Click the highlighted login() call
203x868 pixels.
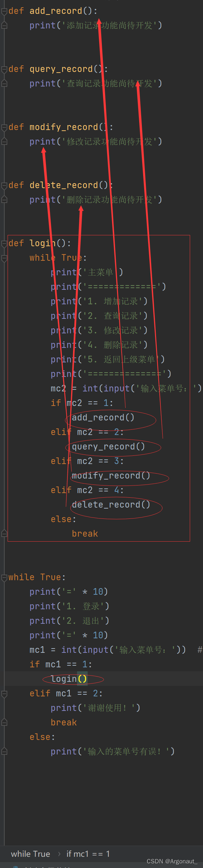(69, 679)
